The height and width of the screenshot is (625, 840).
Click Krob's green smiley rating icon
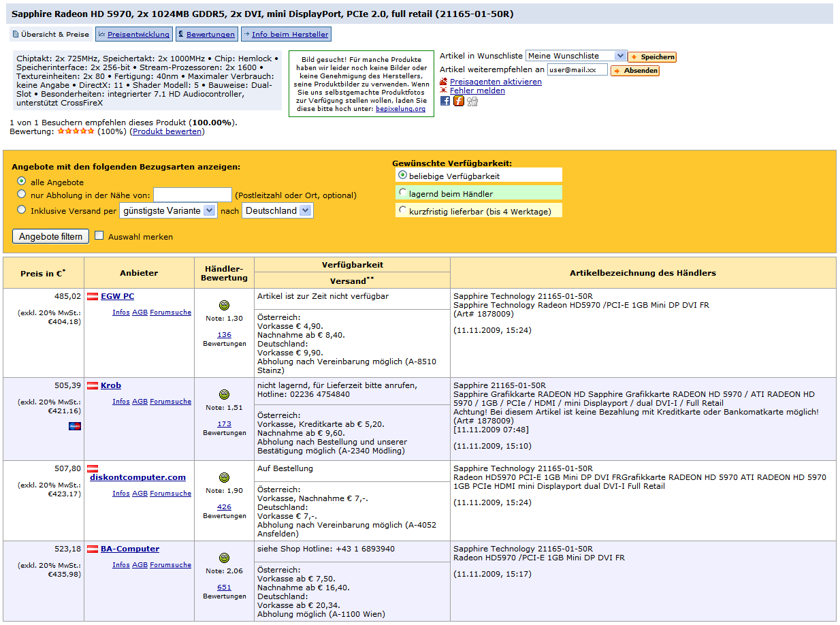coord(225,394)
